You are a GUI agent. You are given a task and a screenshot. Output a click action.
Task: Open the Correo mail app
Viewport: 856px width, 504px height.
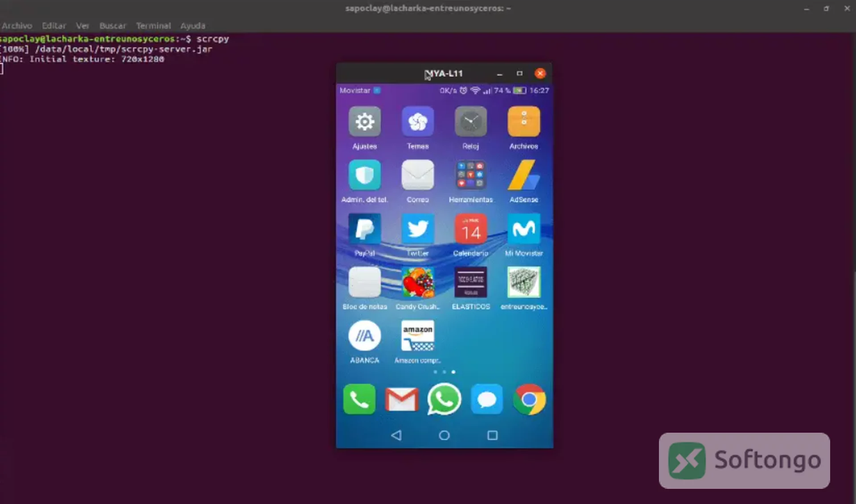coord(418,175)
